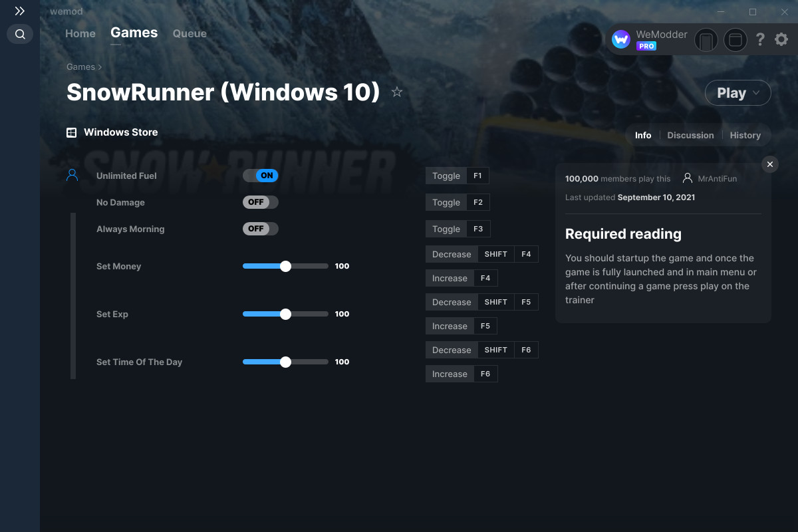
Task: Enable the Always Morning toggle
Action: point(261,229)
